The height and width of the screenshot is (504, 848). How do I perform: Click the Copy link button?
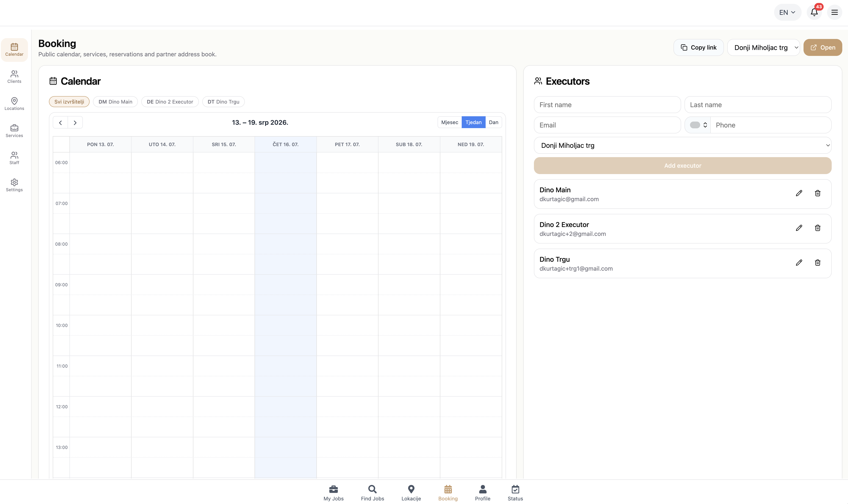click(x=698, y=48)
